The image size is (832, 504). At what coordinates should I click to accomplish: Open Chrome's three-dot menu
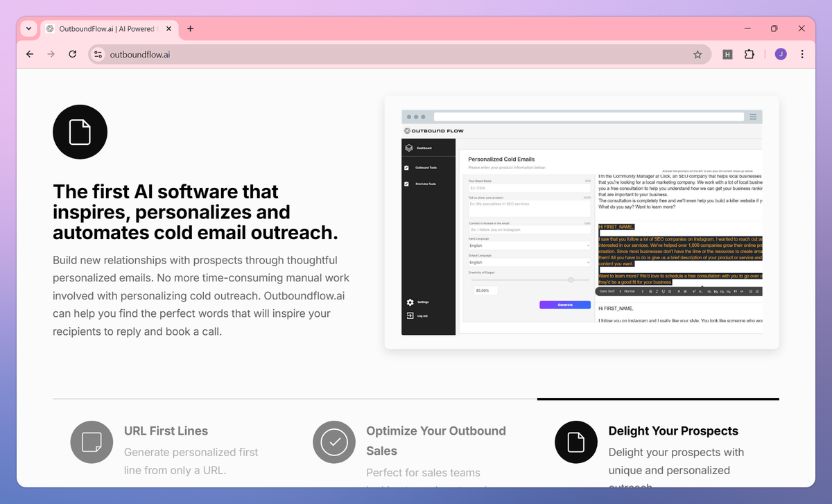point(802,54)
